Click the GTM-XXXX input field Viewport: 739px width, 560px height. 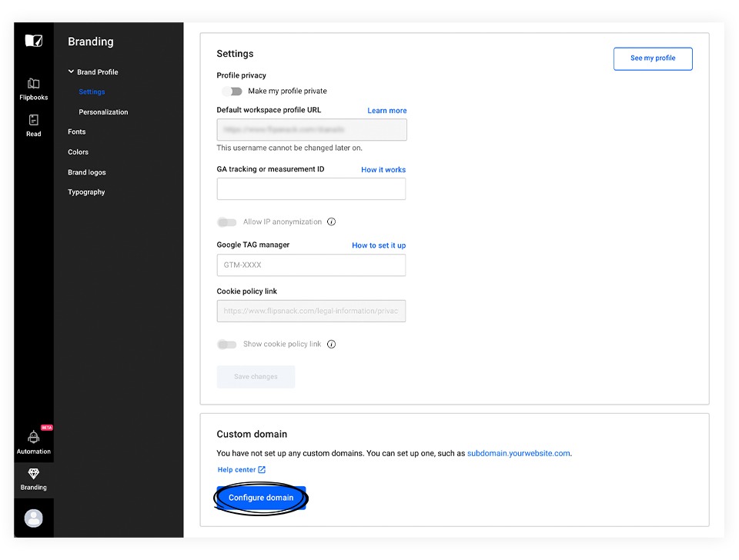311,265
